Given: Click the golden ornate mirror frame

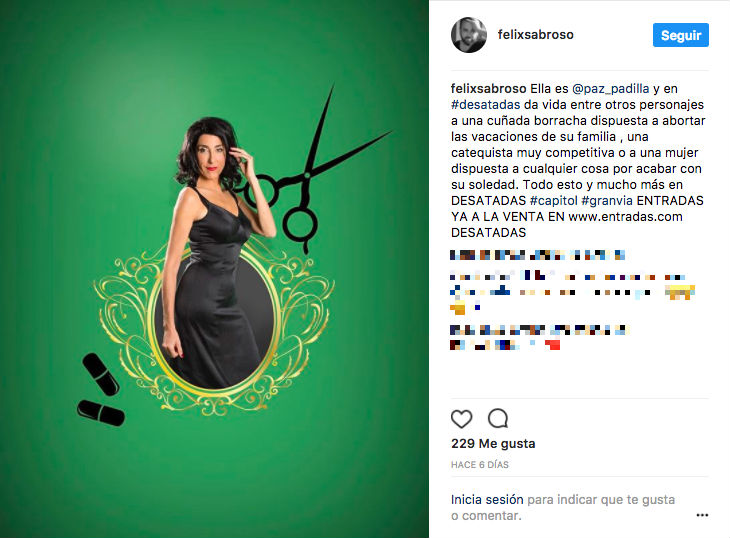Looking at the screenshot, I should [x=214, y=326].
